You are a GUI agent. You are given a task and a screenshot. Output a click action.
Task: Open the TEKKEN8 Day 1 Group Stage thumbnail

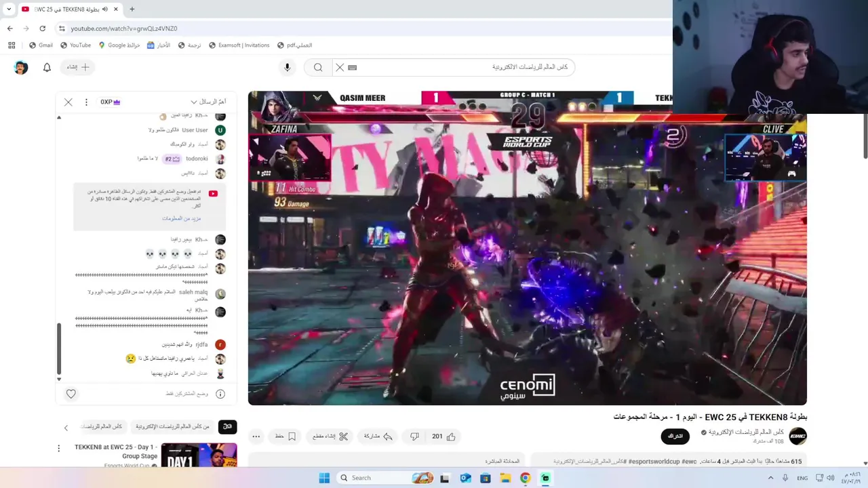click(199, 455)
